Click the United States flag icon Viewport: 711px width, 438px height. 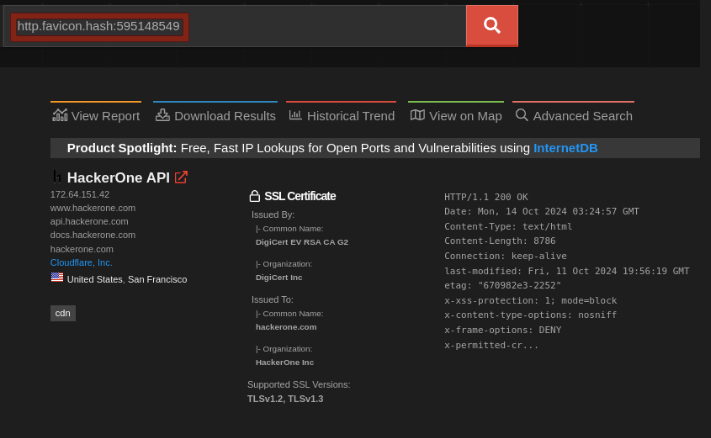[x=57, y=278]
